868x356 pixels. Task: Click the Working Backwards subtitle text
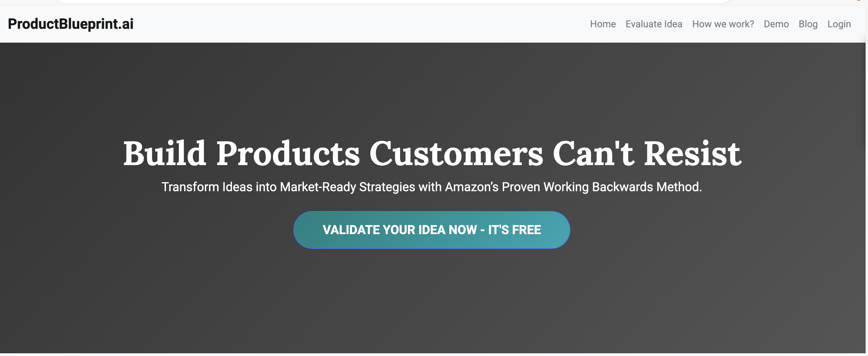point(432,187)
